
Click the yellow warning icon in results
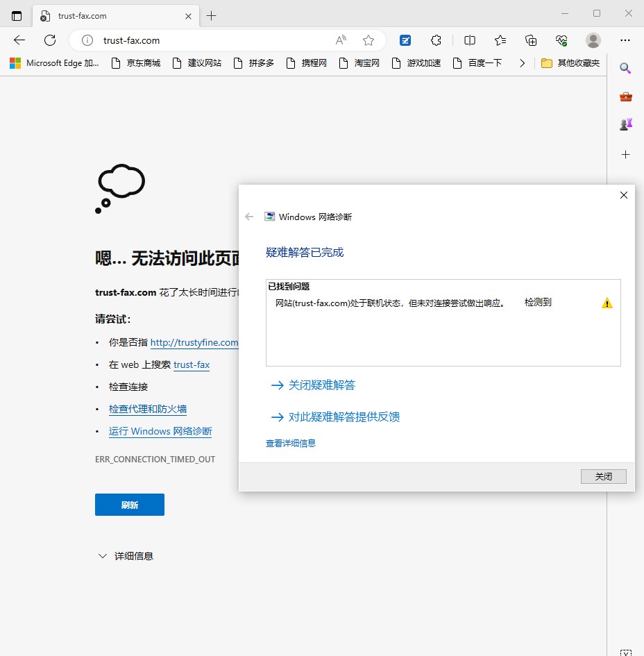[607, 303]
